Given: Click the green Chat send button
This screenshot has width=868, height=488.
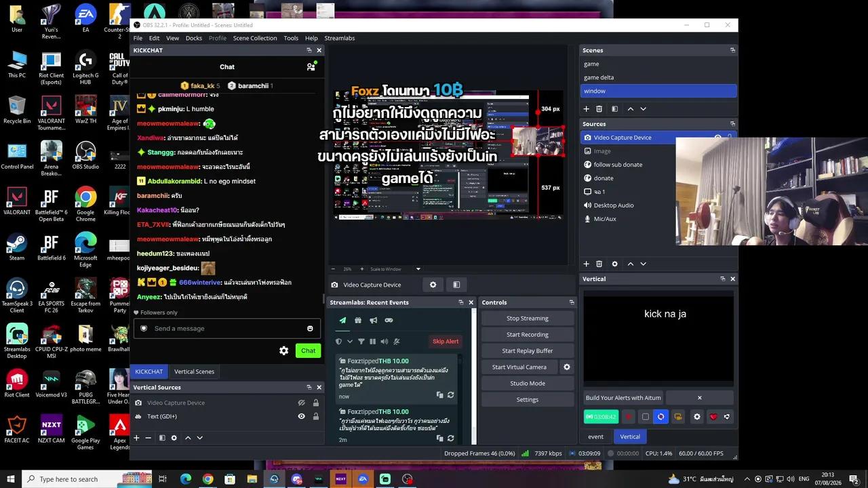Looking at the screenshot, I should coord(309,350).
